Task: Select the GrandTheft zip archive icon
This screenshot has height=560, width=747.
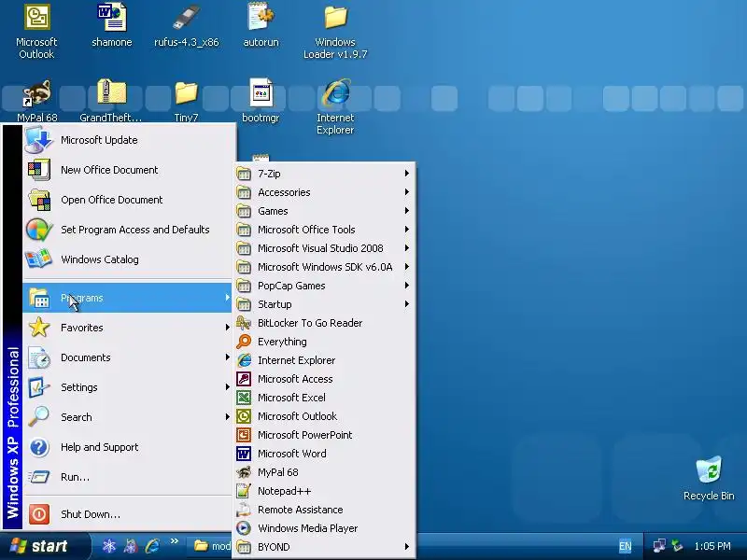Action: [111, 102]
